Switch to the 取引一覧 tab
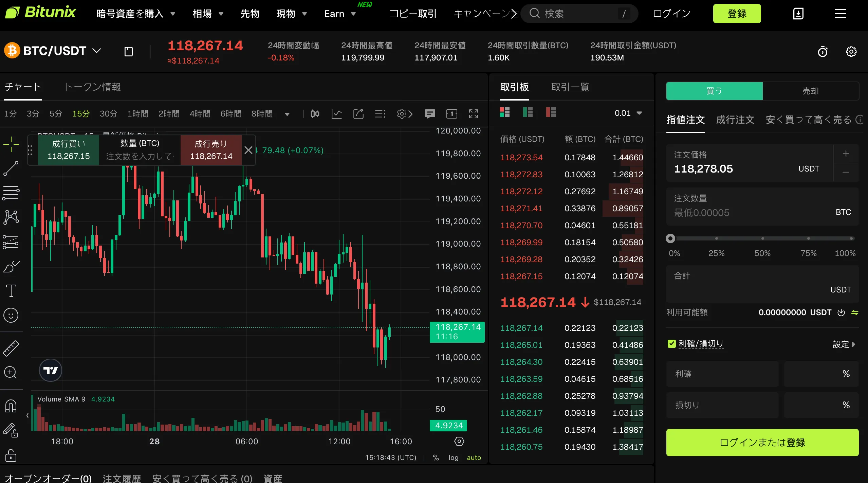 tap(570, 87)
